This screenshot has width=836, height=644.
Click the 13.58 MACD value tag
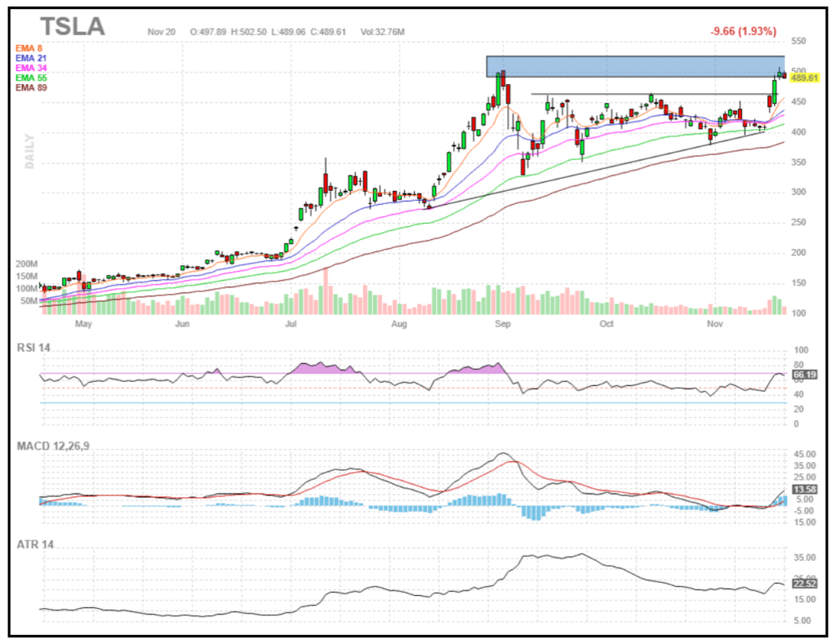tap(804, 490)
